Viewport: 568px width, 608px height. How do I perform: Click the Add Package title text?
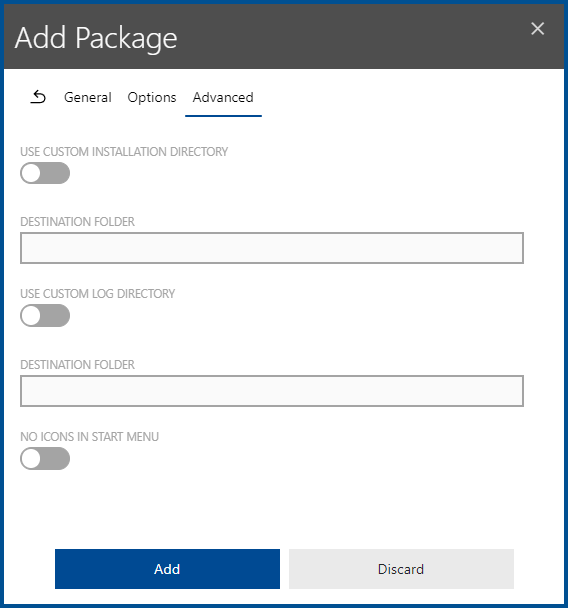[96, 38]
